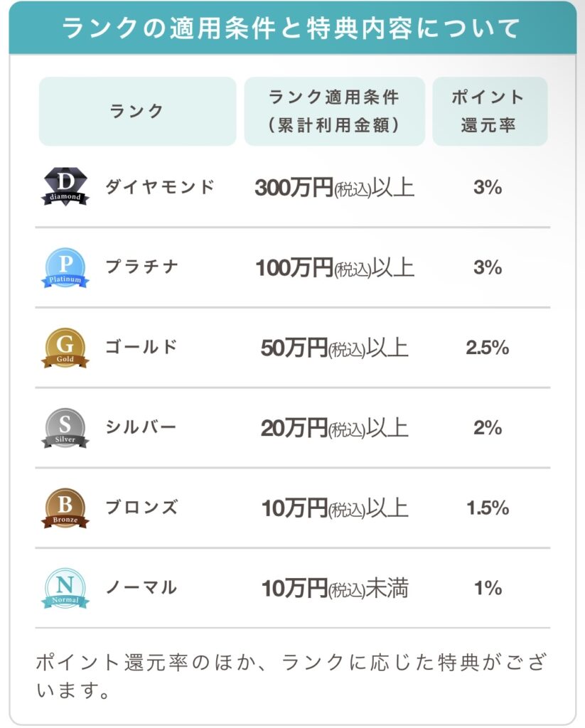Viewport: 585px width, 728px height.
Task: Click the Bronze rank badge icon
Action: (x=65, y=508)
